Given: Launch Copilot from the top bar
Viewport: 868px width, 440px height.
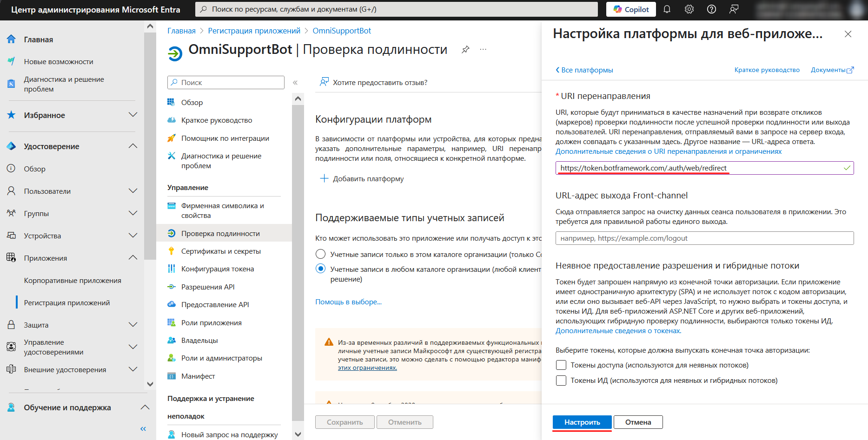Looking at the screenshot, I should 631,9.
